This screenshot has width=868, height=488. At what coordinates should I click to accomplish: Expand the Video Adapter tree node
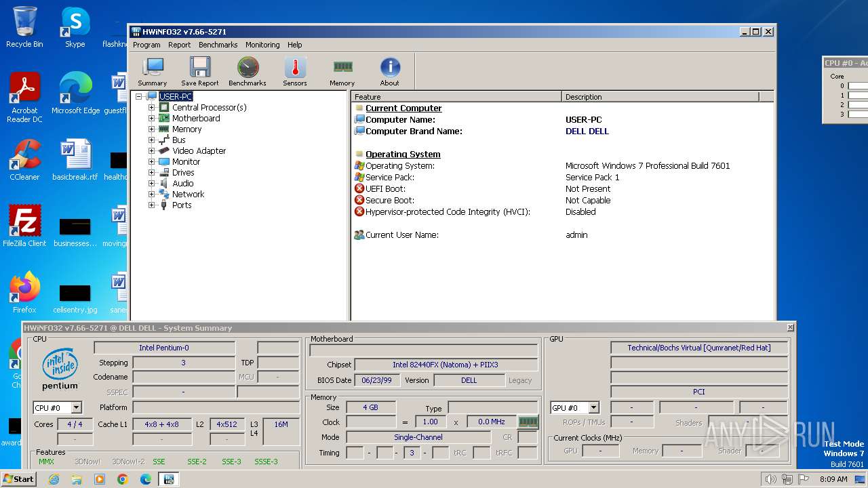coord(152,150)
